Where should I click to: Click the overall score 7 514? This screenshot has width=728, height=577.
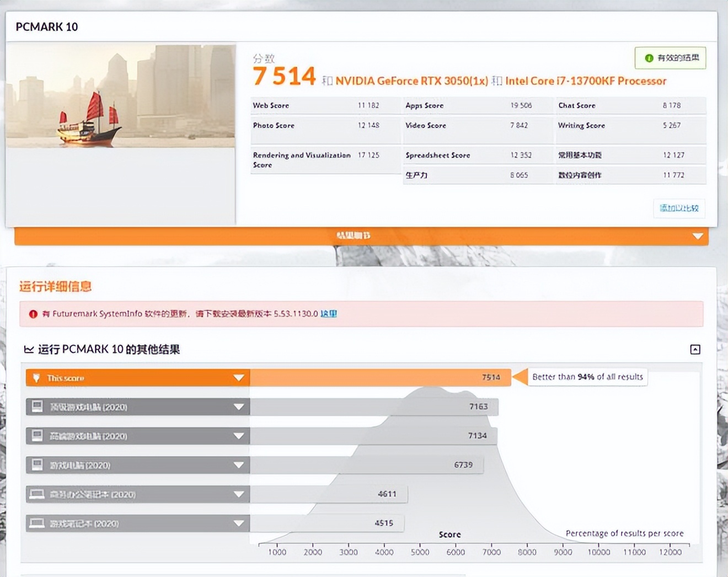(284, 76)
